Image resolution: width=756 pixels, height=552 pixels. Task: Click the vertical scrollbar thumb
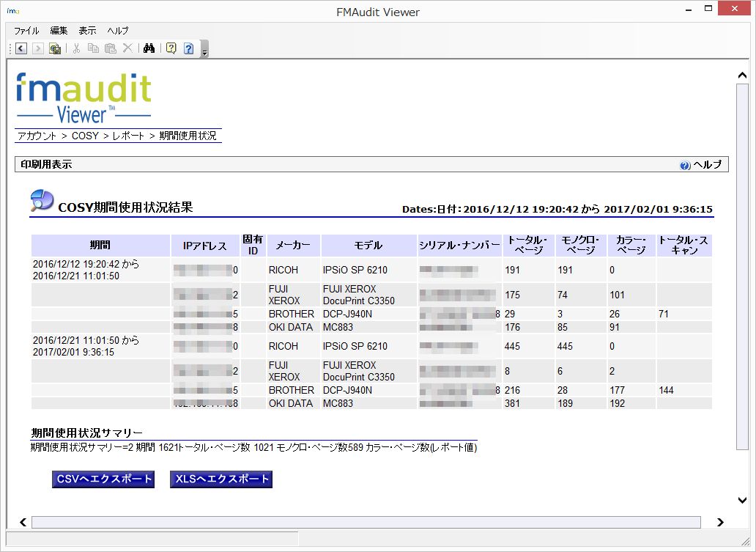(x=743, y=266)
